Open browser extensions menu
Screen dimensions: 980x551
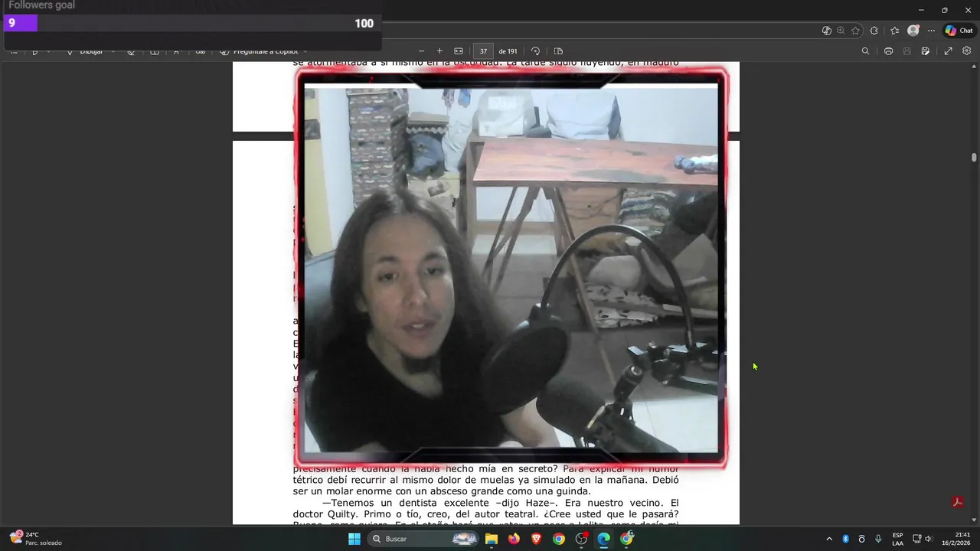tap(874, 31)
